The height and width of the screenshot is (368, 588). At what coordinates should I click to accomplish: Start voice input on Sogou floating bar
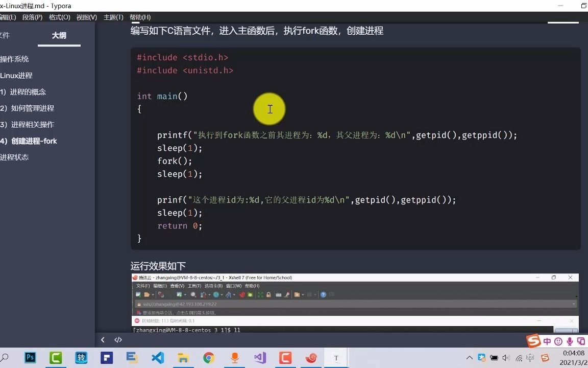[570, 341]
